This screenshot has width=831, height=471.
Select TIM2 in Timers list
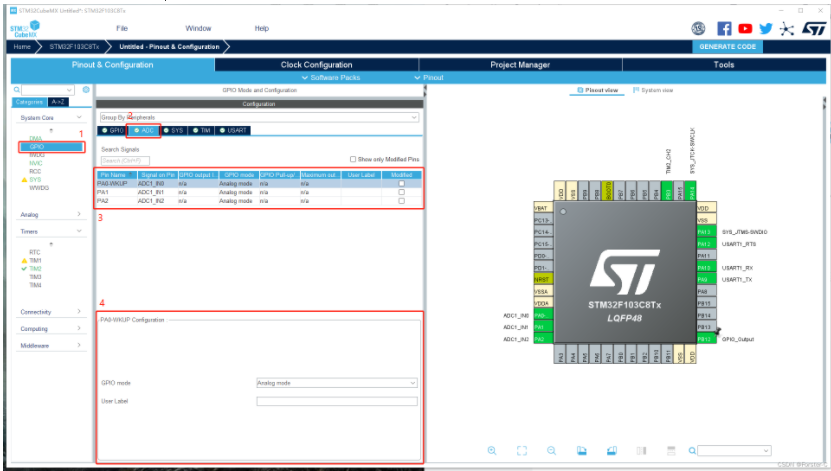[35, 269]
